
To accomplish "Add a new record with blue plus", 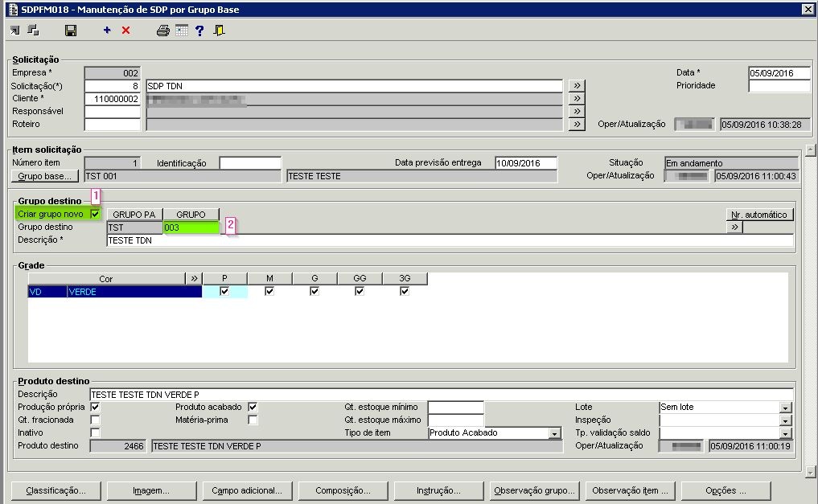I will [x=107, y=31].
